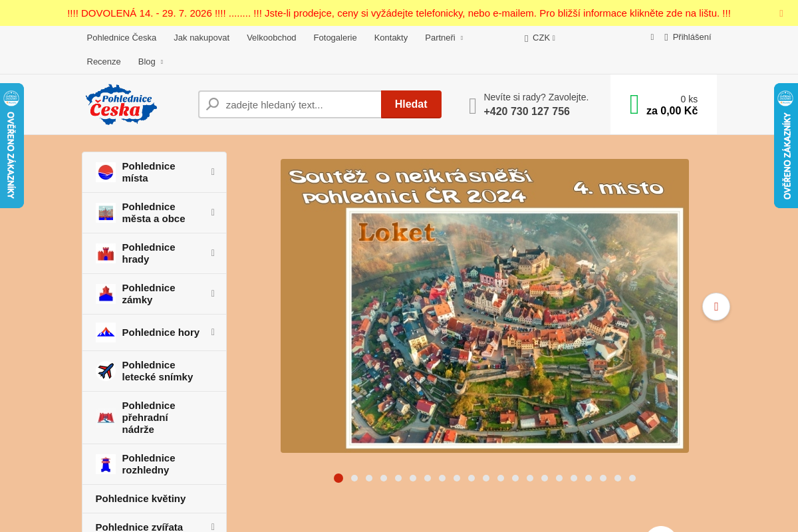Click the Pohlednice hory mountain icon

click(106, 332)
